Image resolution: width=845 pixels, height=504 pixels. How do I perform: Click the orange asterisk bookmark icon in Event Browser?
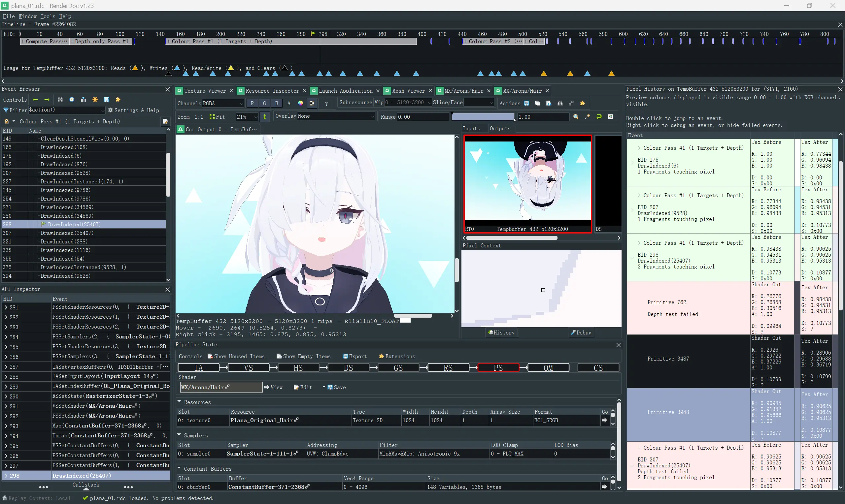click(95, 100)
